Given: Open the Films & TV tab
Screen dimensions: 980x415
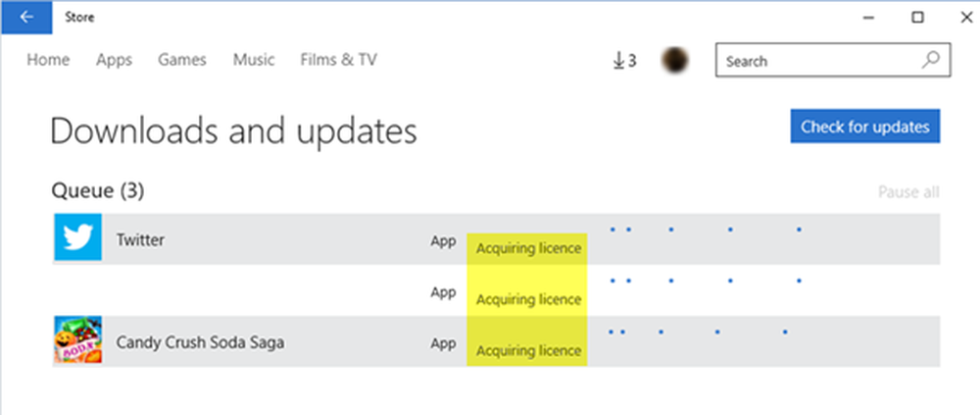Looking at the screenshot, I should coord(338,60).
